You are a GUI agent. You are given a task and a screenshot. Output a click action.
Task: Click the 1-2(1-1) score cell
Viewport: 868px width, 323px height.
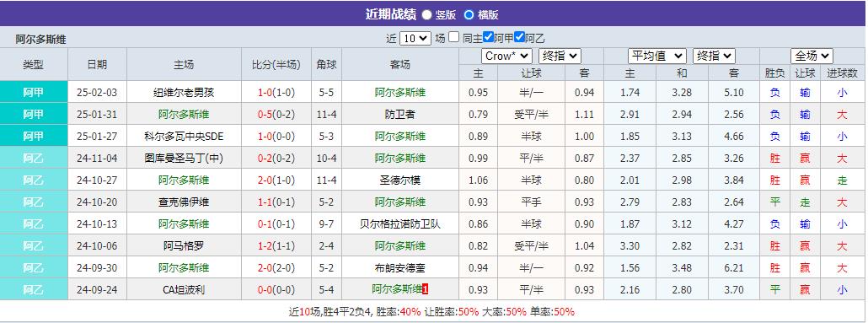[276, 246]
